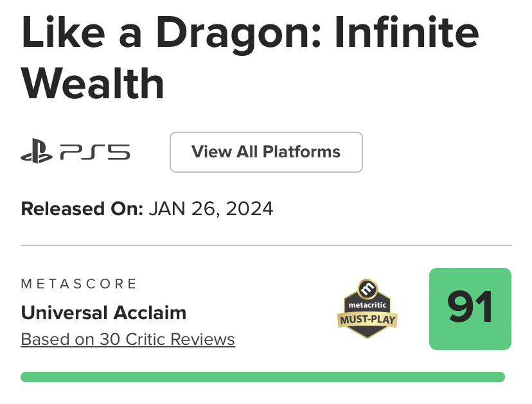Click the number 91 score
This screenshot has width=532, height=404.
click(470, 309)
